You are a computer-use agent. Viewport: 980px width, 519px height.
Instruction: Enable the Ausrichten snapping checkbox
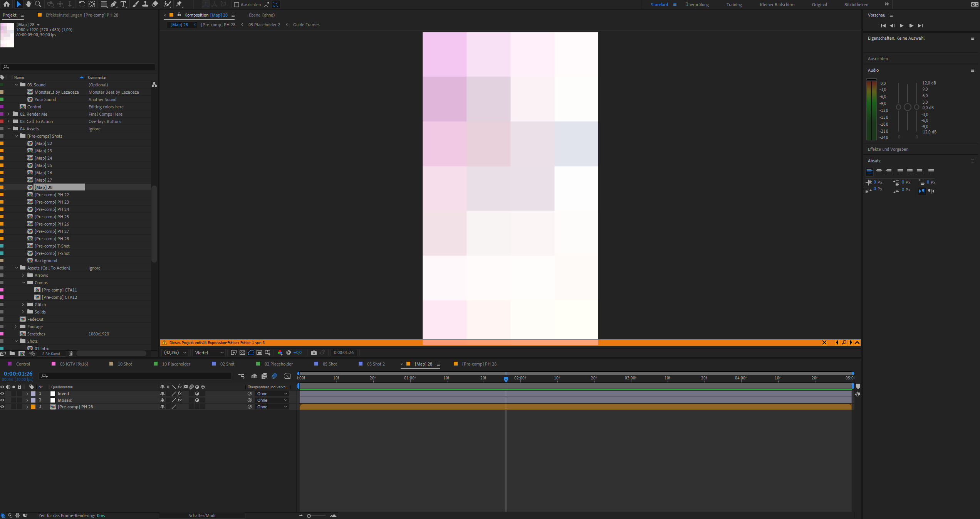click(236, 5)
